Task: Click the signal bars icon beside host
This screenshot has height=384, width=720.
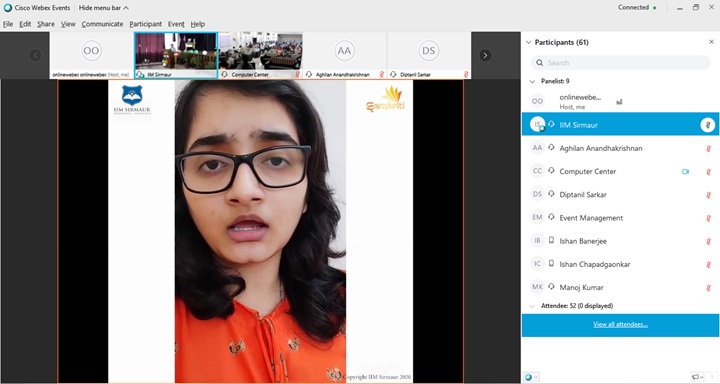Action: tap(619, 102)
